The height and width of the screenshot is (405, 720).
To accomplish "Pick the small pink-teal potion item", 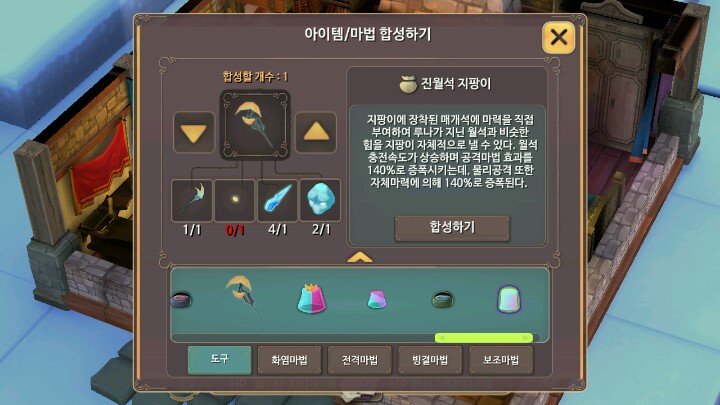I will [x=377, y=299].
